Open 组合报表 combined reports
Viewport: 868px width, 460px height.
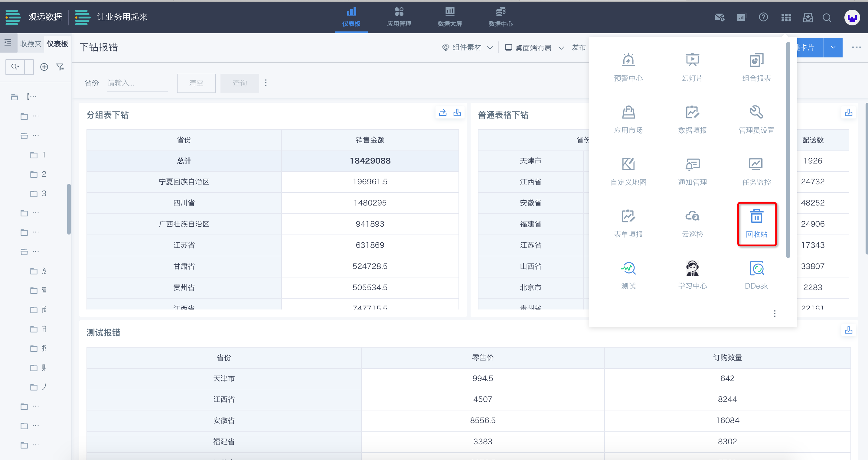756,67
